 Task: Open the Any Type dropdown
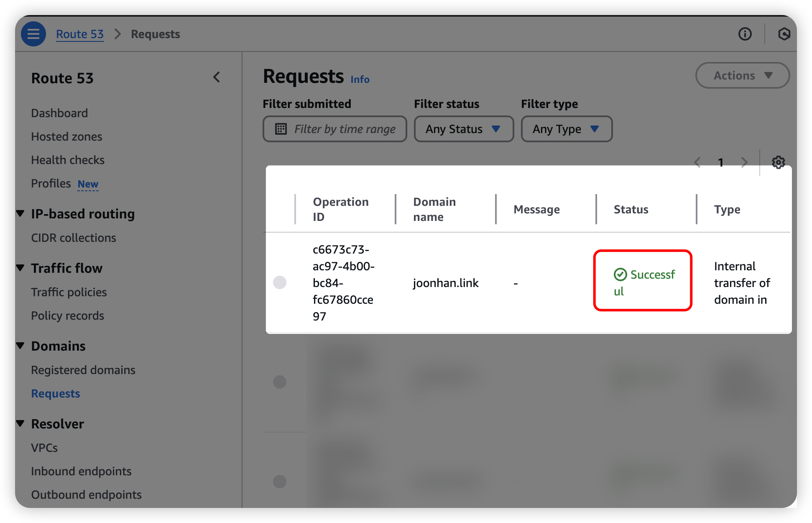pyautogui.click(x=566, y=129)
